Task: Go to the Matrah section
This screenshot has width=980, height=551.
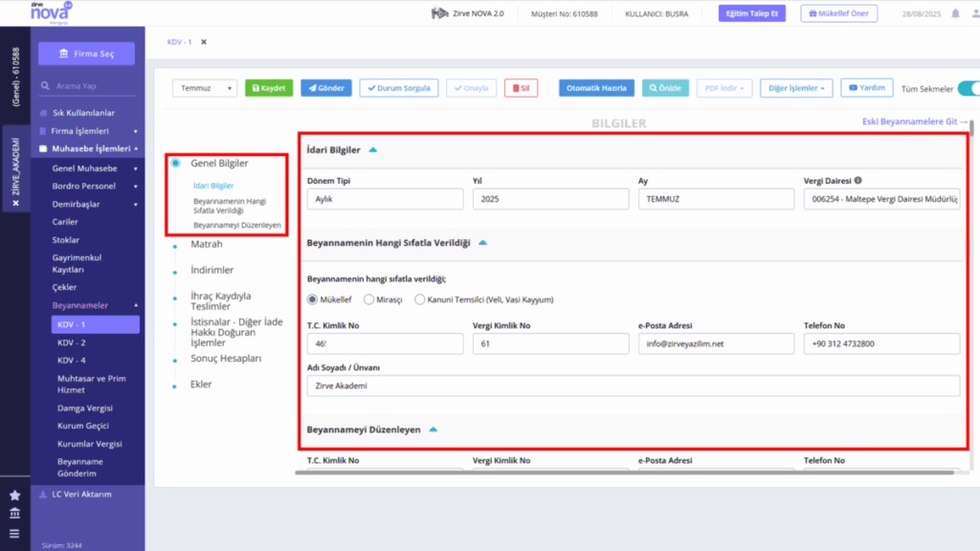Action: (x=207, y=244)
